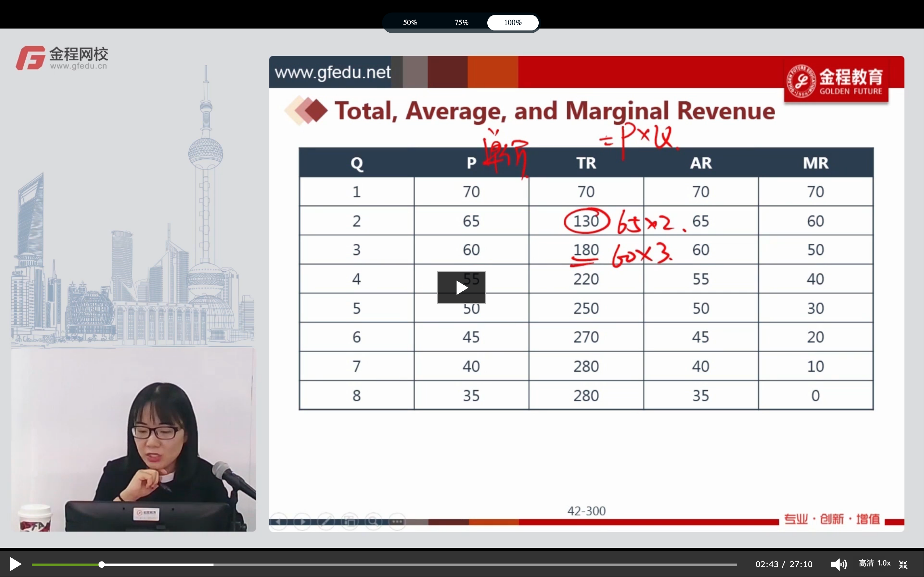Image resolution: width=924 pixels, height=577 pixels.
Task: Click the www.gfedu.net link in slide header
Action: tap(332, 72)
